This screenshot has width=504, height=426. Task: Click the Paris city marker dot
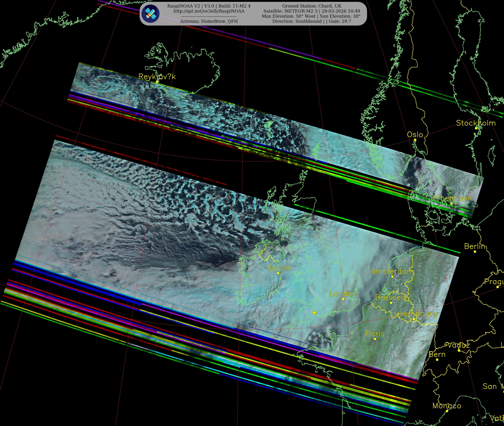pos(375,339)
